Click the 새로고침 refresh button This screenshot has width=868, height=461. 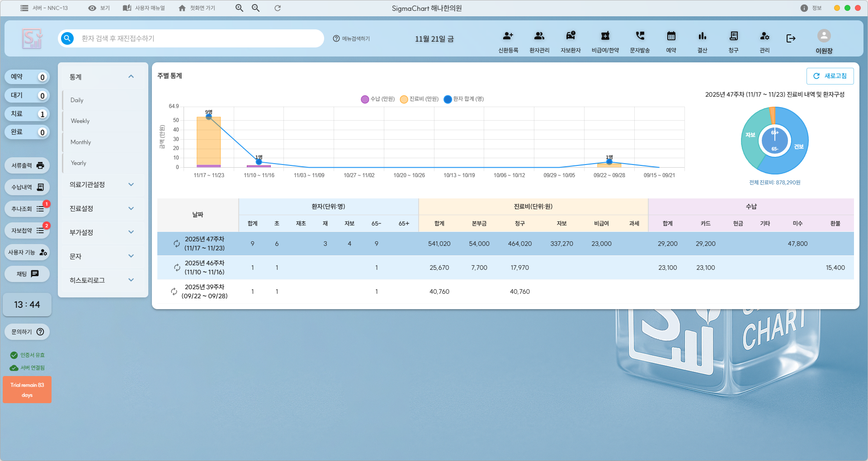830,76
